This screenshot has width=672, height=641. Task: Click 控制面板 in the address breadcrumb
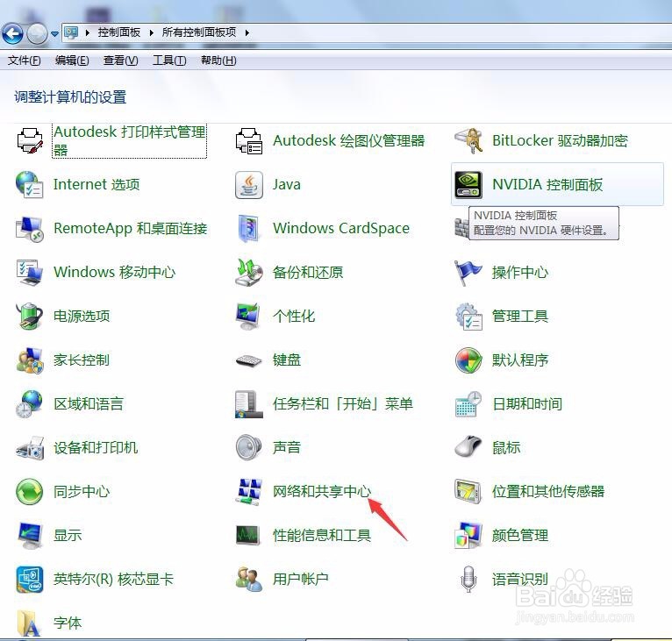[119, 32]
